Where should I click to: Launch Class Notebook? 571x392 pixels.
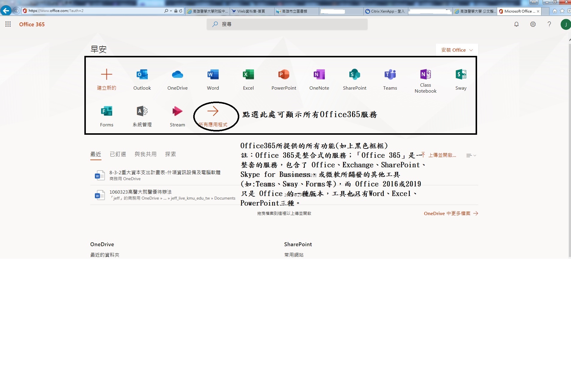(425, 81)
